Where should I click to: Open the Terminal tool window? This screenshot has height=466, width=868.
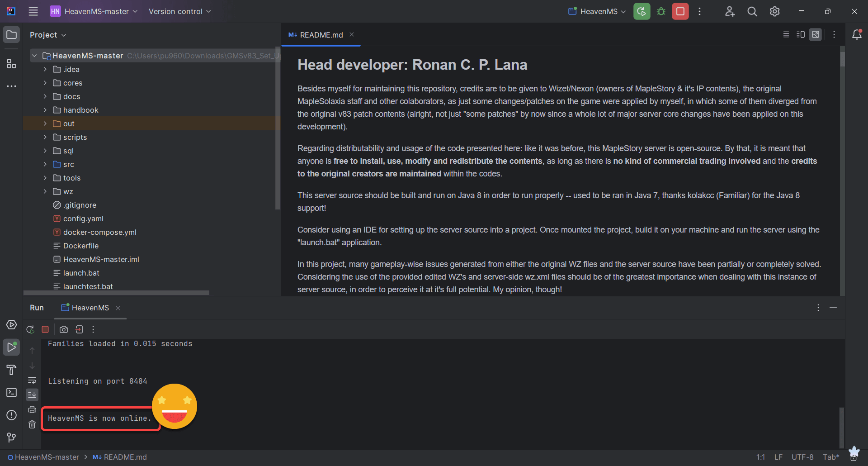pyautogui.click(x=11, y=392)
